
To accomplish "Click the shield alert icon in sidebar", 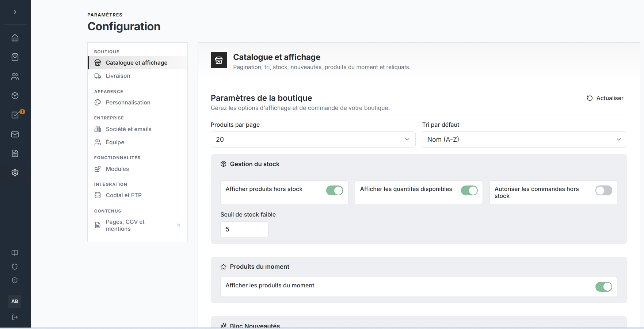I will [x=15, y=280].
